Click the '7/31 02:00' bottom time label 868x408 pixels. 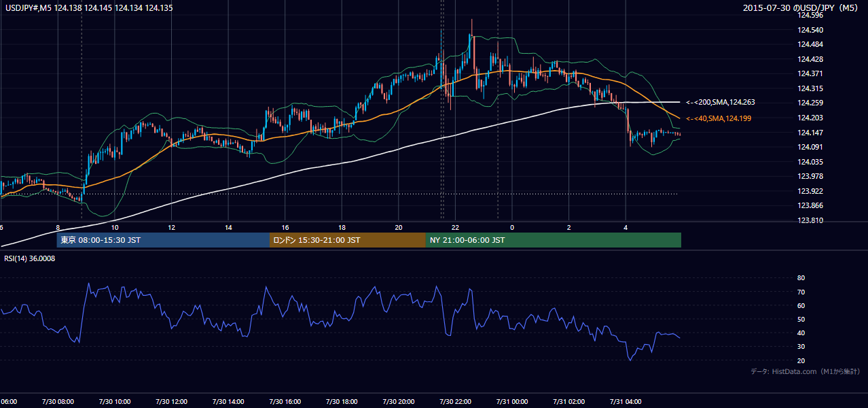coord(568,402)
